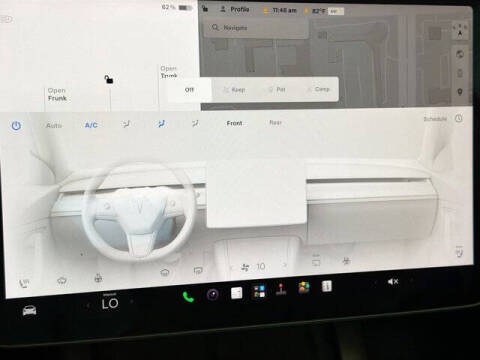480x360 pixels.
Task: Open car Controls via car icon
Action: pos(29,311)
